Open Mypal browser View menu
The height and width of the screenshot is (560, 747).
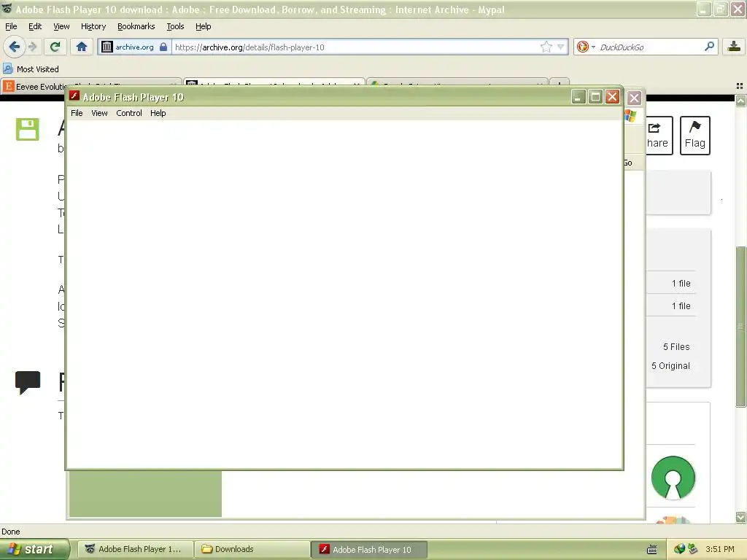[61, 26]
